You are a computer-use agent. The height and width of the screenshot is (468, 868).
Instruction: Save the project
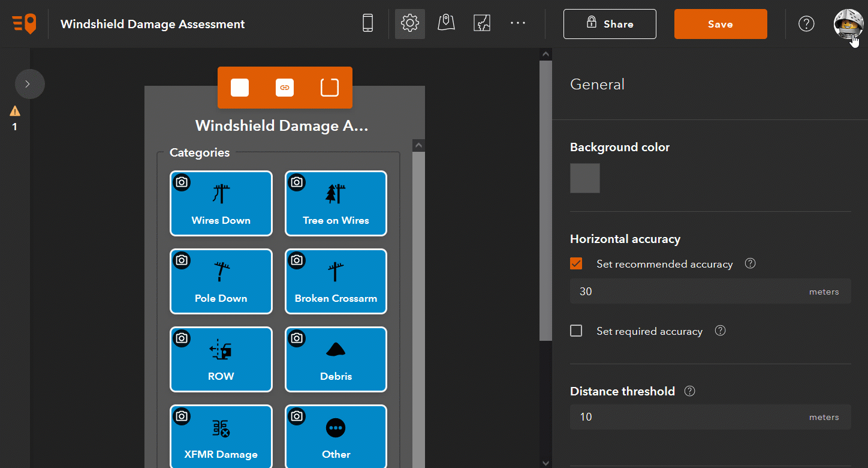[x=721, y=24]
